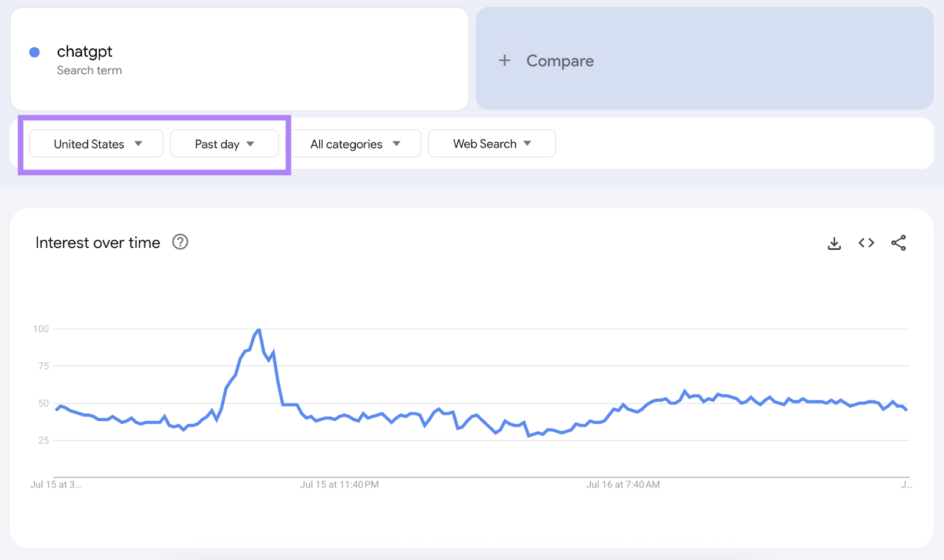Click the Search term label under chatgpt
This screenshot has width=944, height=560.
click(x=89, y=70)
